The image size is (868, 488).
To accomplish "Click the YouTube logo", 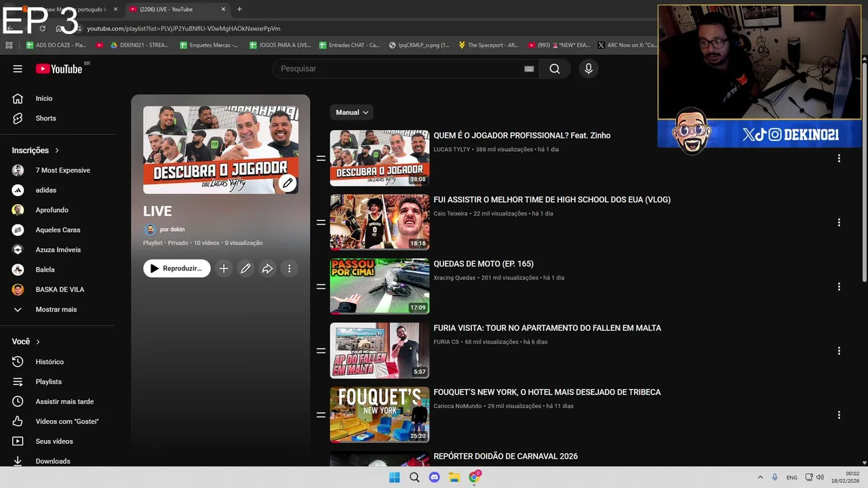I will pos(59,68).
